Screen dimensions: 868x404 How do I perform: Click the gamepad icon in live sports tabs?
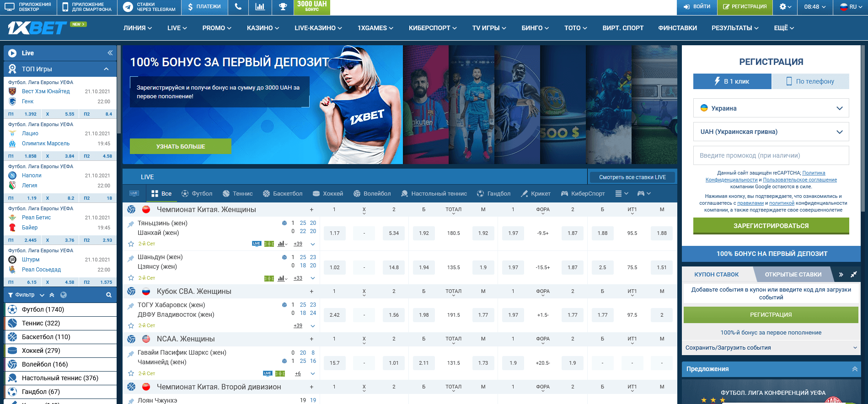point(643,194)
